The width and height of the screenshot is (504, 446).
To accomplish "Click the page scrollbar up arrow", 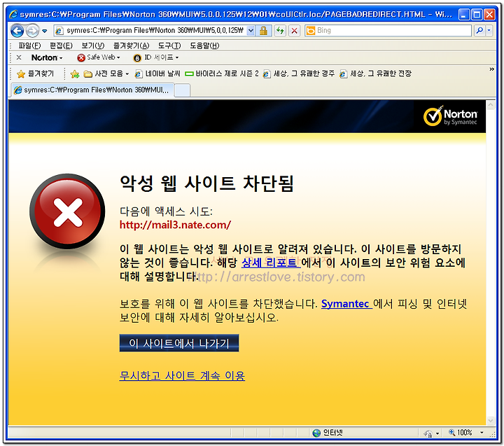I will [491, 105].
